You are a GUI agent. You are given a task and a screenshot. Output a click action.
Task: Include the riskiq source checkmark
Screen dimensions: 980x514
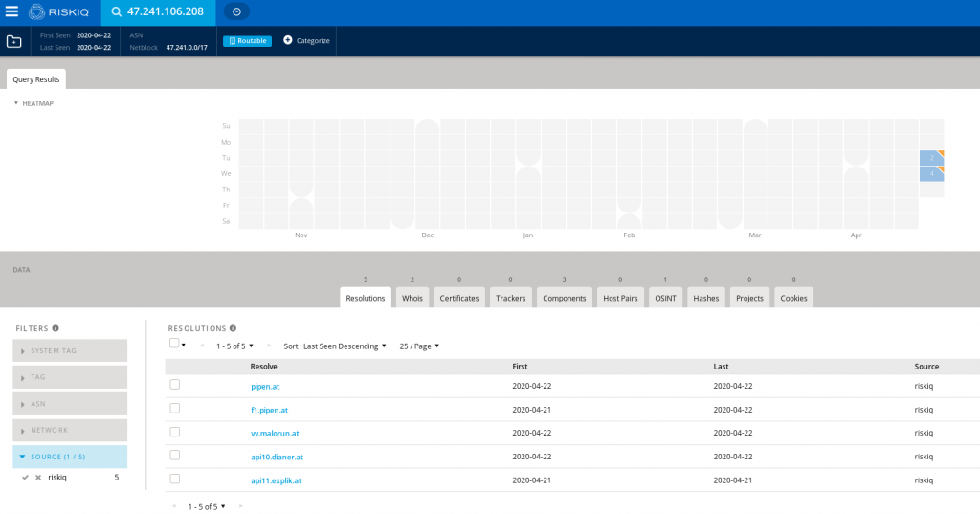click(x=25, y=477)
